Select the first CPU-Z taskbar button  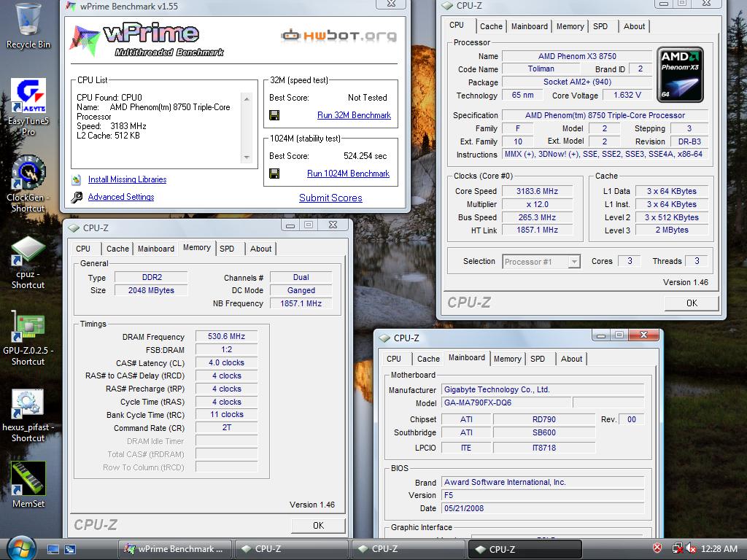[x=292, y=549]
